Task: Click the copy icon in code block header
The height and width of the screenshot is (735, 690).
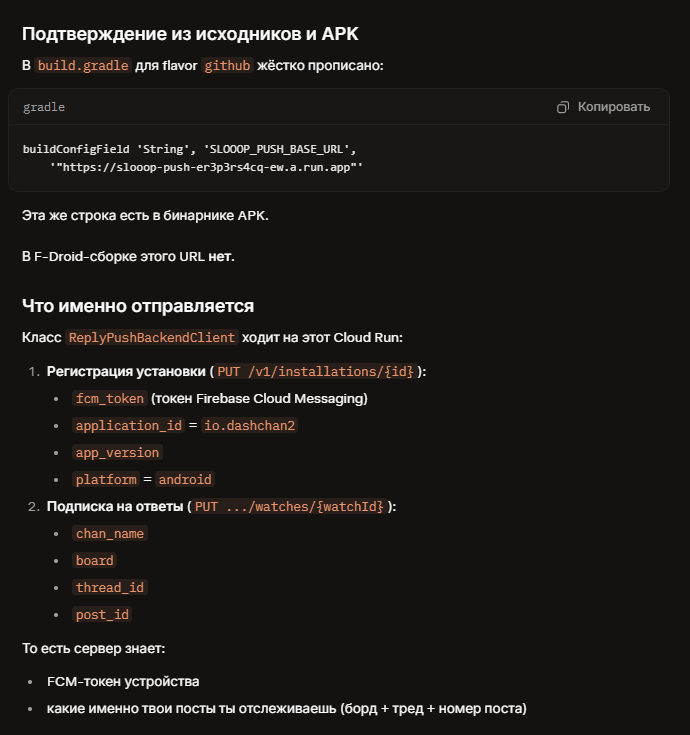Action: point(562,107)
